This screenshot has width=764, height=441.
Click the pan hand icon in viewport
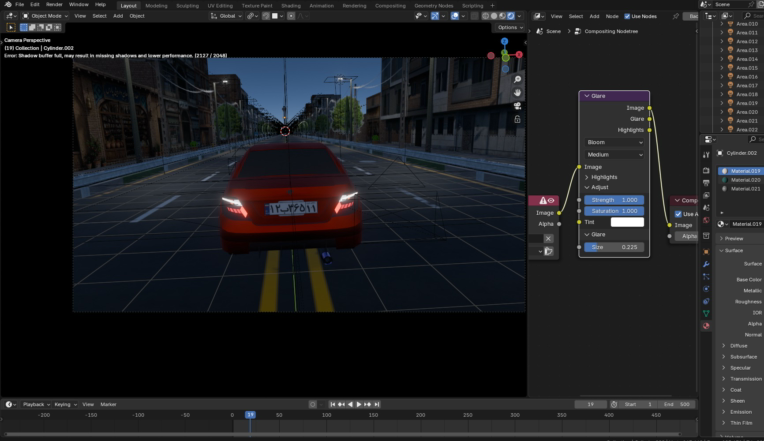point(517,93)
